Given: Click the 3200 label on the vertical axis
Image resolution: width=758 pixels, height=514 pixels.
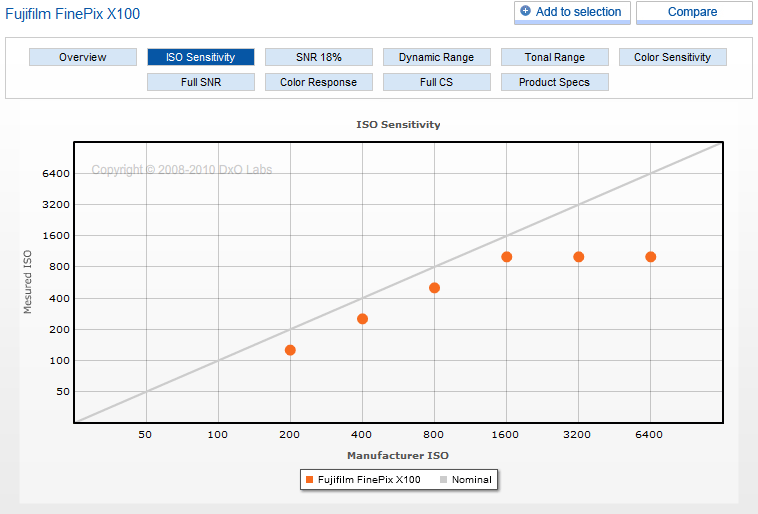Looking at the screenshot, I should tap(56, 205).
